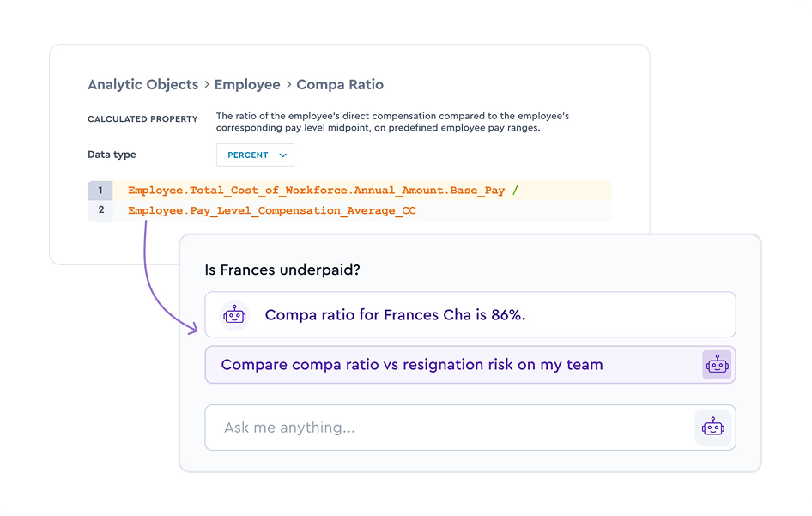This screenshot has height=516, width=812.
Task: Focus the 'Ask me anything...' input field
Action: 446,428
